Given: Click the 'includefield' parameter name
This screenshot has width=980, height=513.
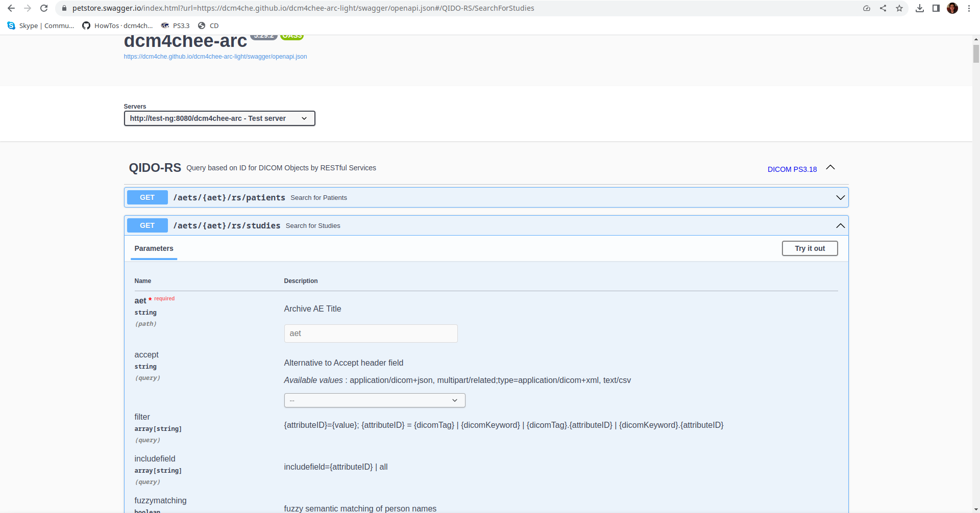Looking at the screenshot, I should [155, 458].
